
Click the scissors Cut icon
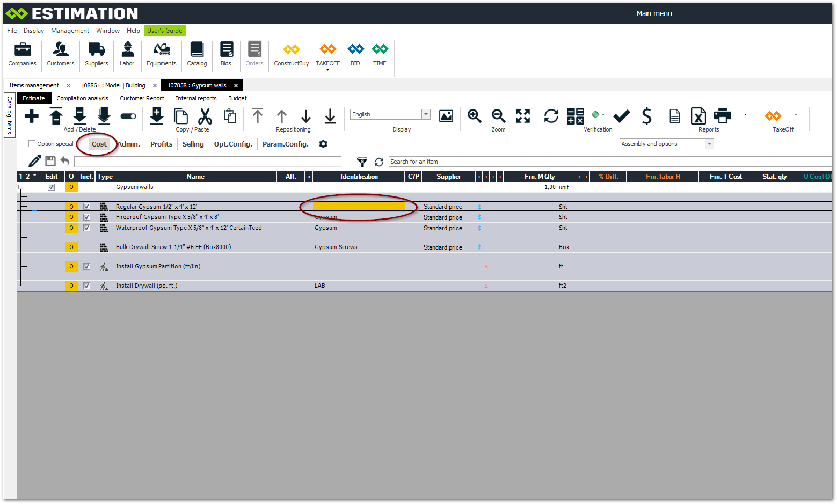pyautogui.click(x=205, y=116)
